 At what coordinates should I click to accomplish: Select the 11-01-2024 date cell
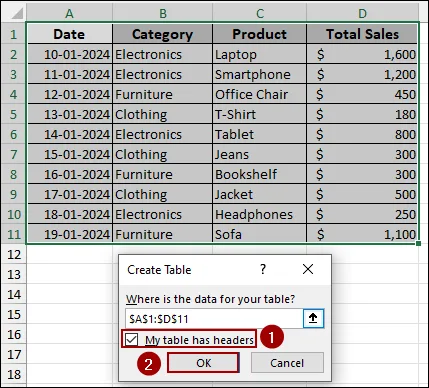point(70,74)
